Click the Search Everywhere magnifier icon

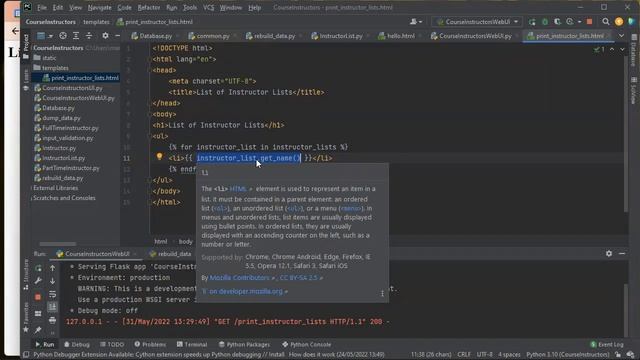click(x=606, y=22)
